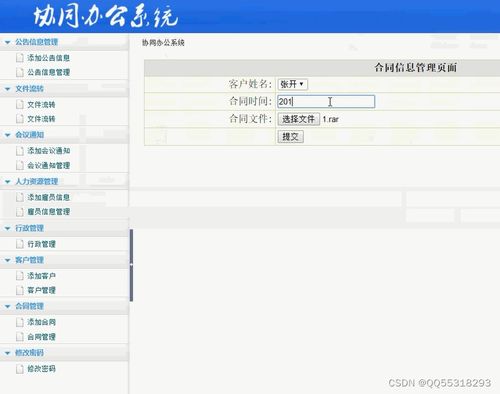Click the 选择文件 file chooser button
The width and height of the screenshot is (500, 394).
tap(299, 119)
